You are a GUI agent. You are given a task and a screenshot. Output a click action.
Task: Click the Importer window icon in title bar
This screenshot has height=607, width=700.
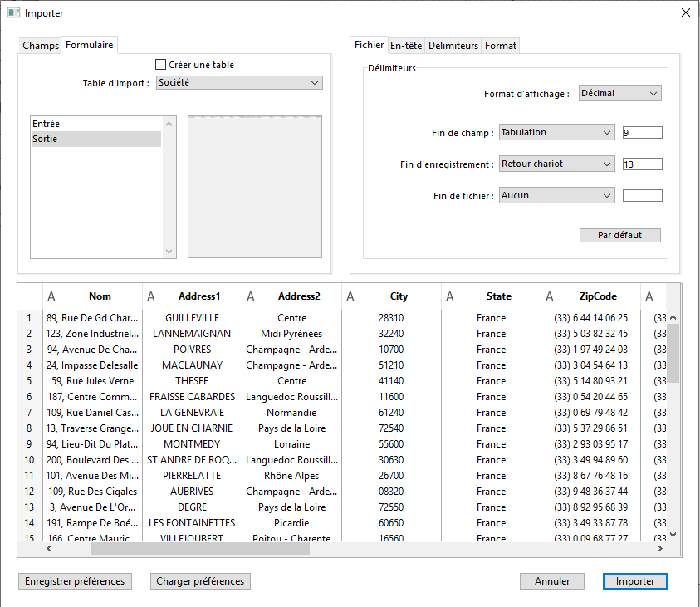point(13,13)
